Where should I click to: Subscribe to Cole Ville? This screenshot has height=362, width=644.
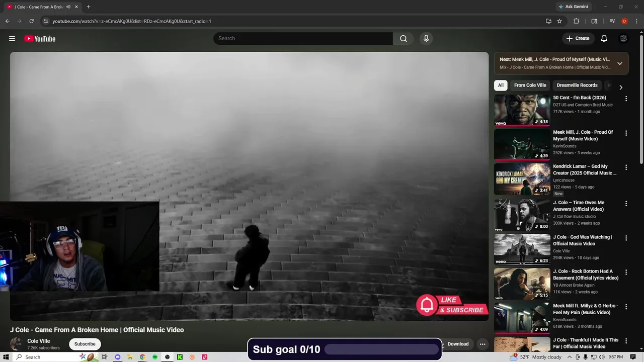tap(85, 344)
